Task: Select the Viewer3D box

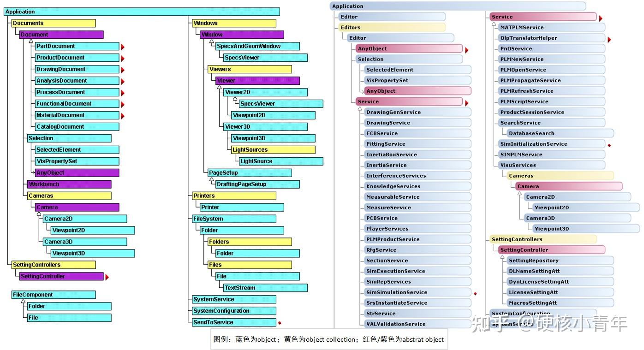Action: (265, 126)
